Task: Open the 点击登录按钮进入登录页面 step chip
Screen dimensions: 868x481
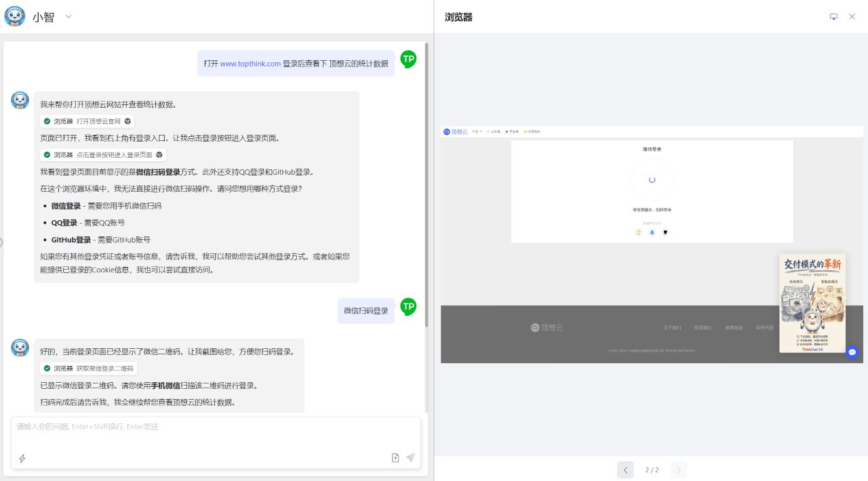Action: 103,155
